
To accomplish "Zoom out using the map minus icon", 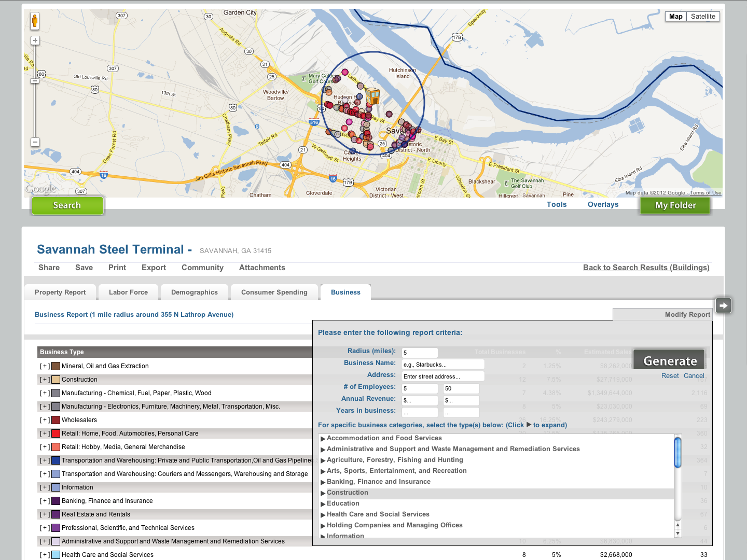I will [x=34, y=143].
